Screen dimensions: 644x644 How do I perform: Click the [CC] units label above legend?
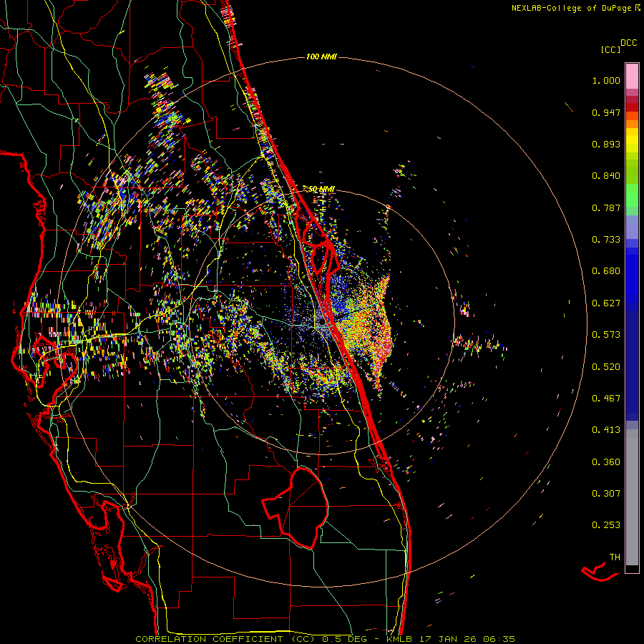point(610,49)
